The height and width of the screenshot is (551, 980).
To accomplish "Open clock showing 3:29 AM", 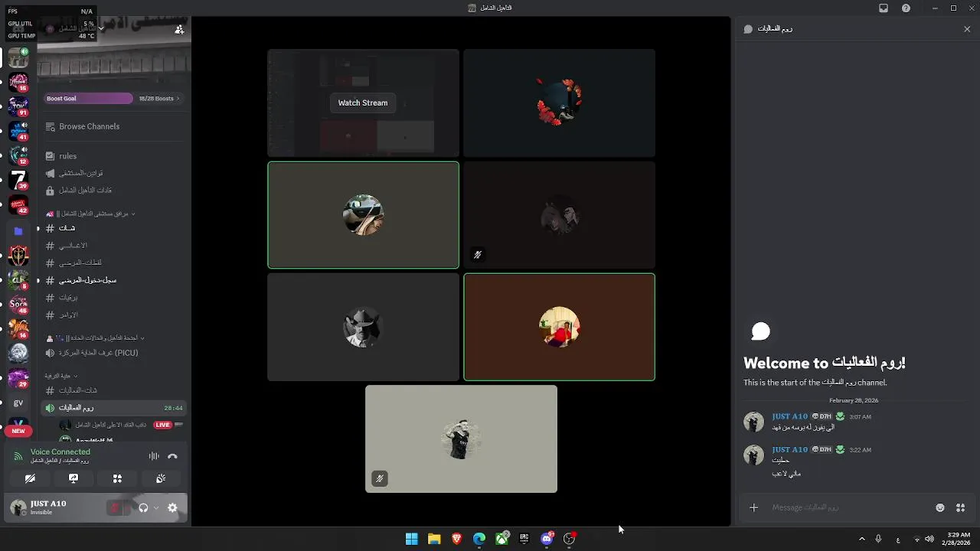I will (957, 539).
